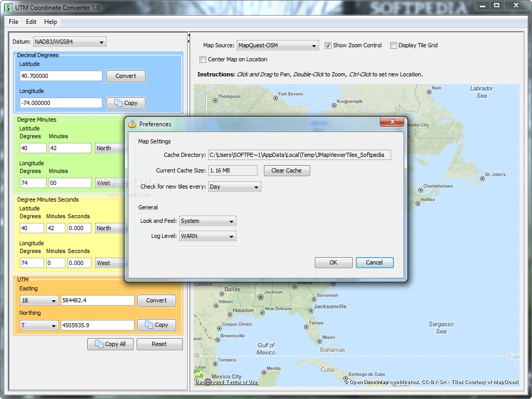Click the UTM Easting value field
Image resolution: width=532 pixels, height=399 pixels.
[x=98, y=300]
